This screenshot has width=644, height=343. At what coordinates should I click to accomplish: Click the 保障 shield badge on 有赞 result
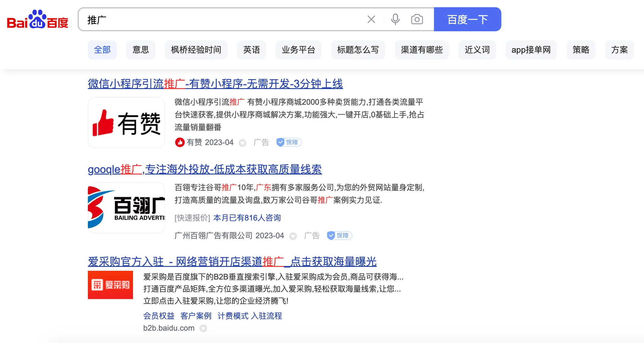pos(289,142)
